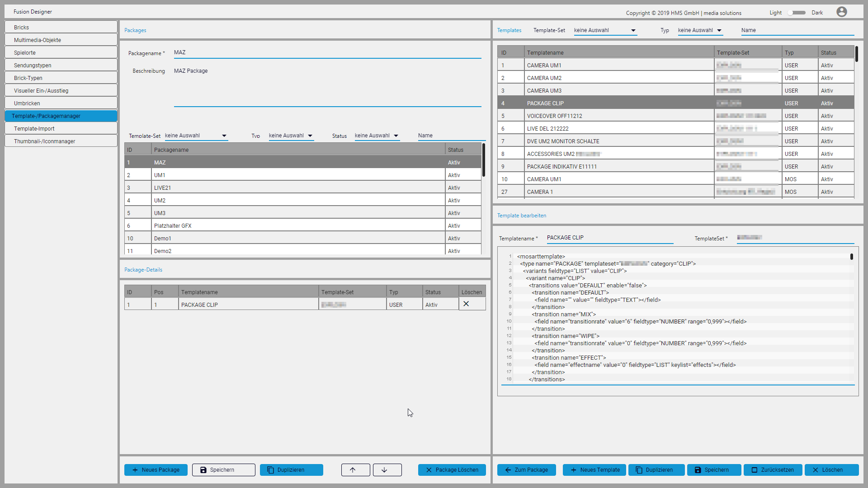Screen dimensions: 868x488
Task: Click Package Löschen button
Action: [x=452, y=470]
